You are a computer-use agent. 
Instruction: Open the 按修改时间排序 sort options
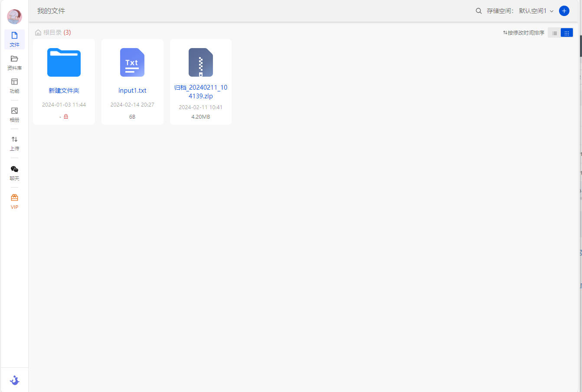point(523,33)
